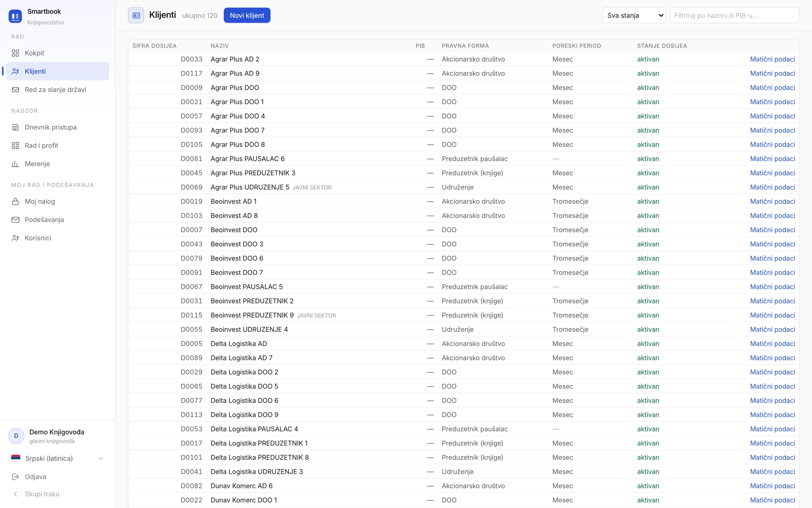
Task: Click the Podešavanja envelope icon
Action: coord(15,220)
